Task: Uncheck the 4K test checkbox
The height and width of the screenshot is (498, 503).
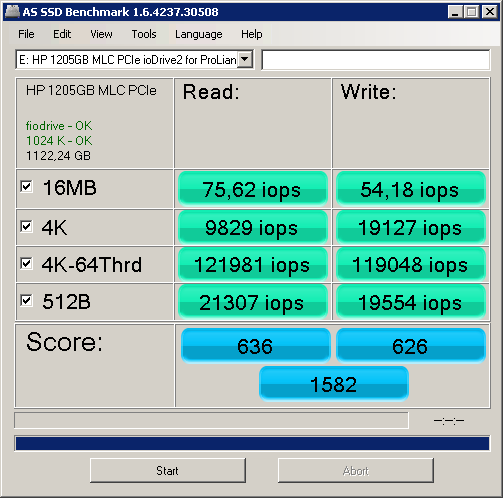Action: coord(26,227)
